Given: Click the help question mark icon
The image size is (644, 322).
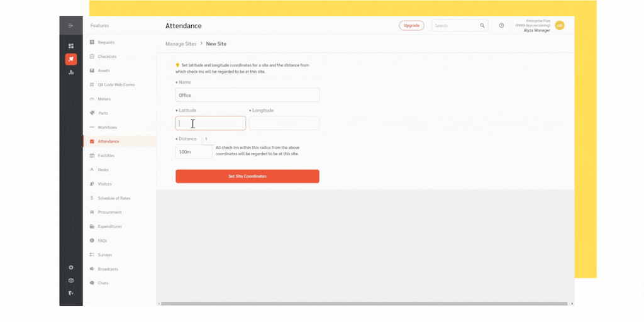Looking at the screenshot, I should 501,25.
